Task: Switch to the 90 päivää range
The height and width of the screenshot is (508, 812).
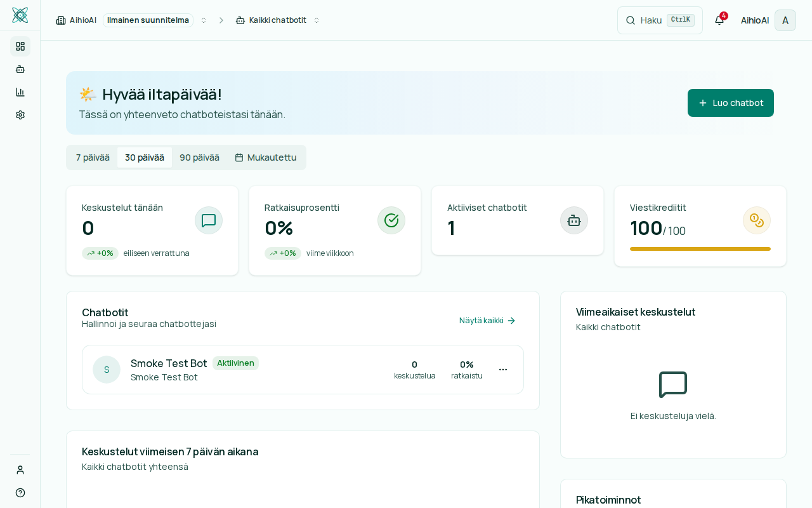Action: 199,157
